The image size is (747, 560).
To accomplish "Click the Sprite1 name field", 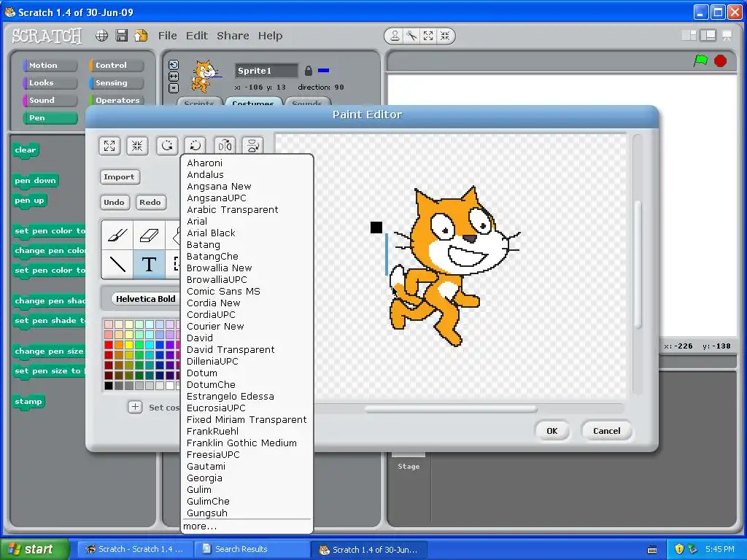I will pos(266,71).
